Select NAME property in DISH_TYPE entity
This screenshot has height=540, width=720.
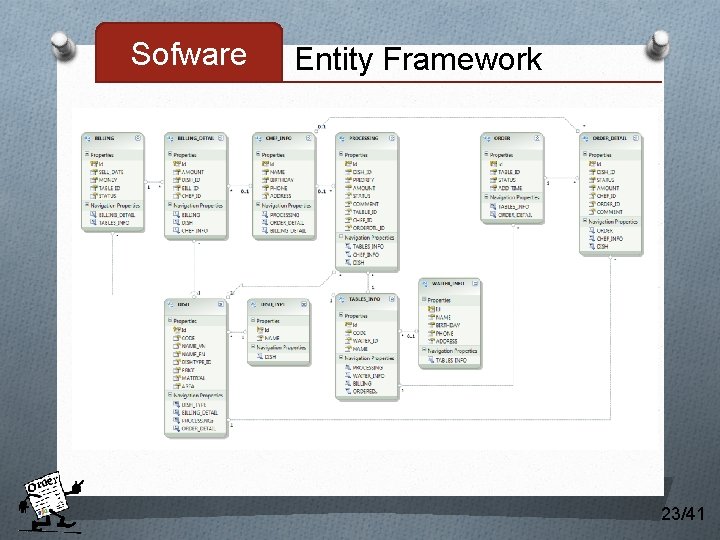pyautogui.click(x=272, y=338)
